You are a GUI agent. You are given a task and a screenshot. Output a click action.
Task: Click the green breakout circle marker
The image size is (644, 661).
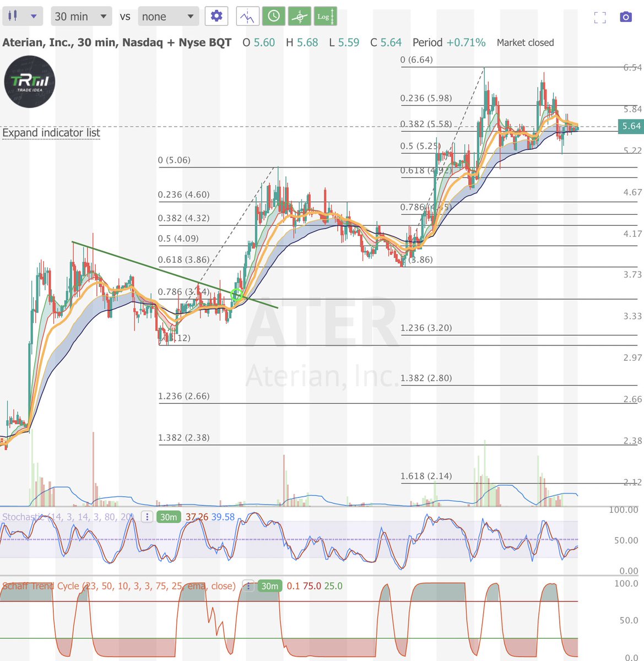click(x=237, y=294)
